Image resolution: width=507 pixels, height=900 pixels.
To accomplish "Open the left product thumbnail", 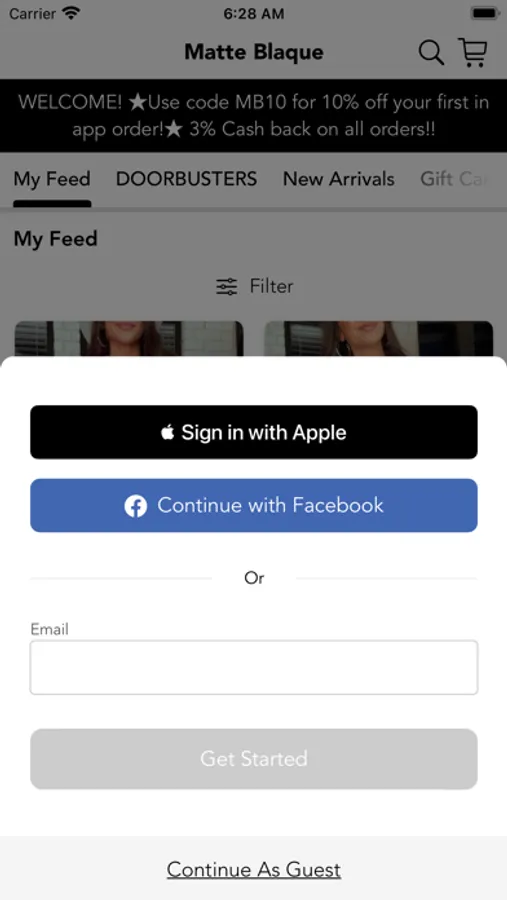I will 129,339.
